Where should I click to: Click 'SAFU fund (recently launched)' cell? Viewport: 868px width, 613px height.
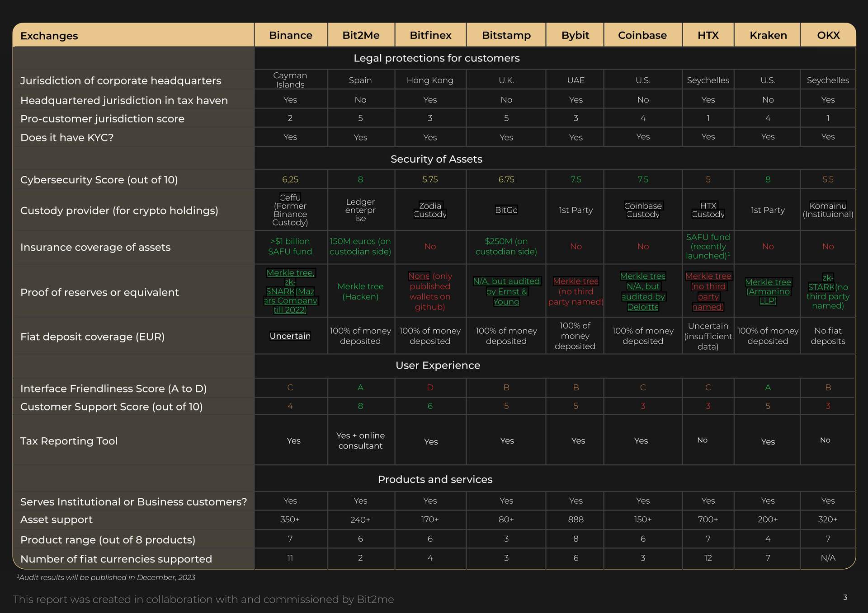click(708, 246)
